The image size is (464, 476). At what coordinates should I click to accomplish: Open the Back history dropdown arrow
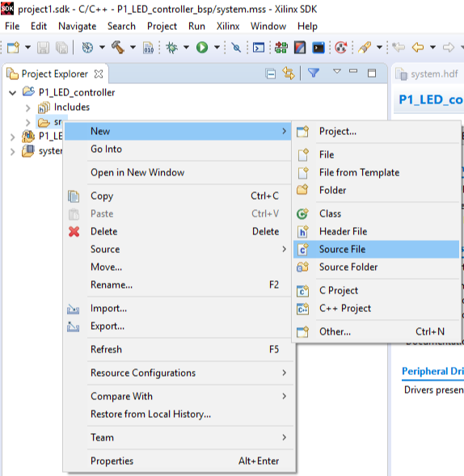tap(432, 48)
